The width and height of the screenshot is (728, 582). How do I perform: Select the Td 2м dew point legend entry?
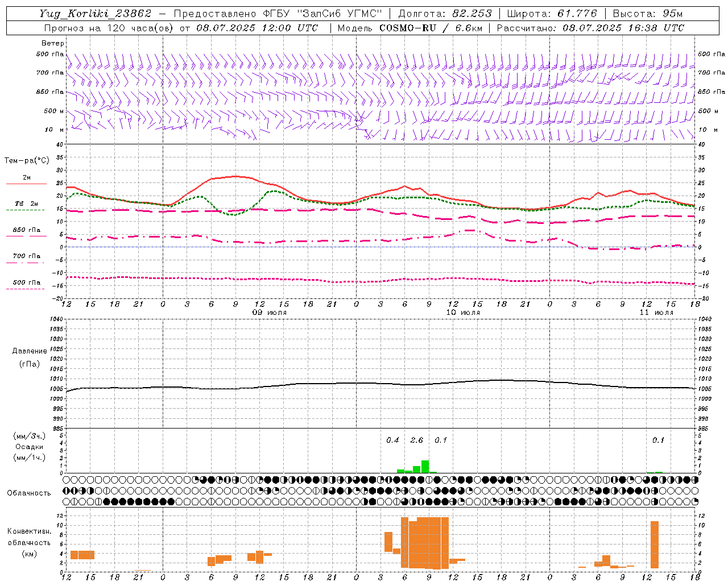tap(27, 203)
